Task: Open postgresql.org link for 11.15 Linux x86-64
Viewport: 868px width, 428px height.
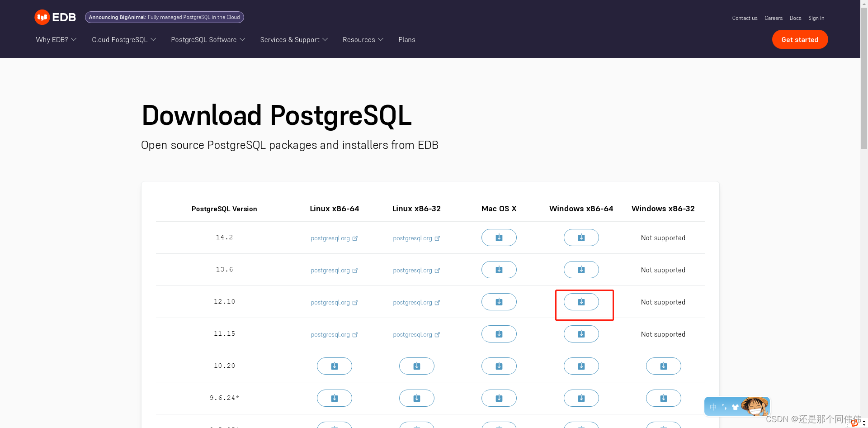Action: [x=334, y=334]
